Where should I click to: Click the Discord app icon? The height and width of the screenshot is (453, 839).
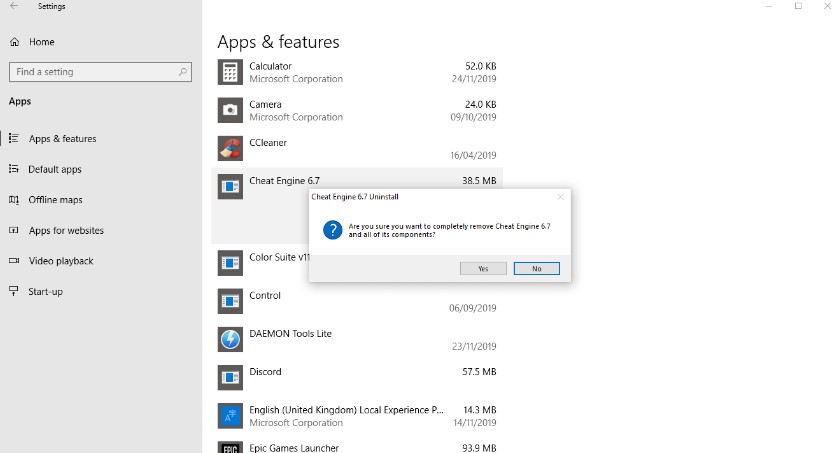point(230,378)
